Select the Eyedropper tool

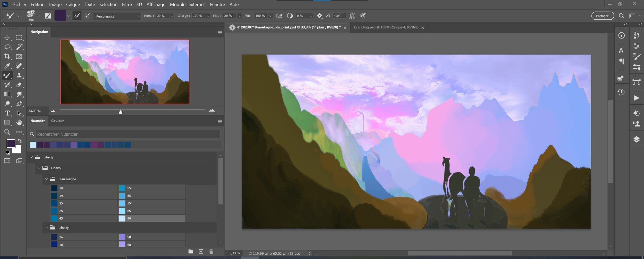click(x=7, y=66)
